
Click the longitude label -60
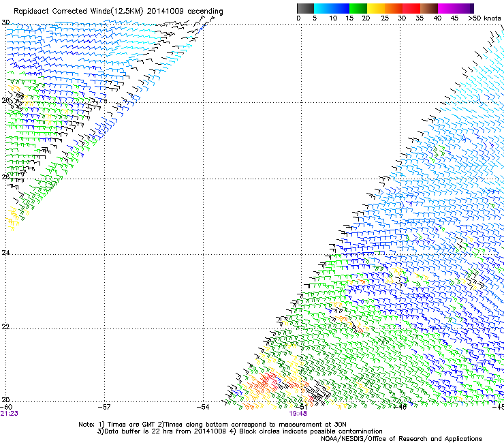coord(6,407)
